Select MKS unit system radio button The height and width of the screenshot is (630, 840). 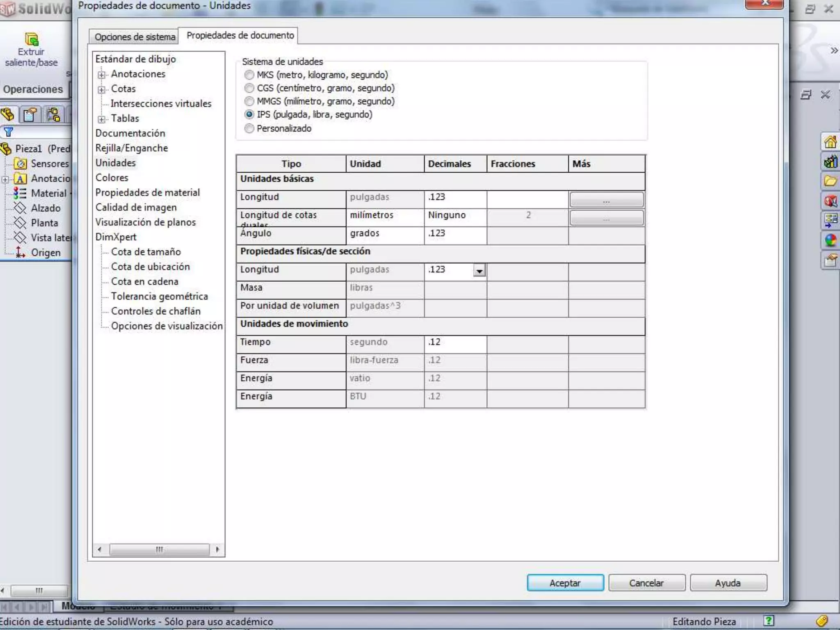(x=249, y=75)
